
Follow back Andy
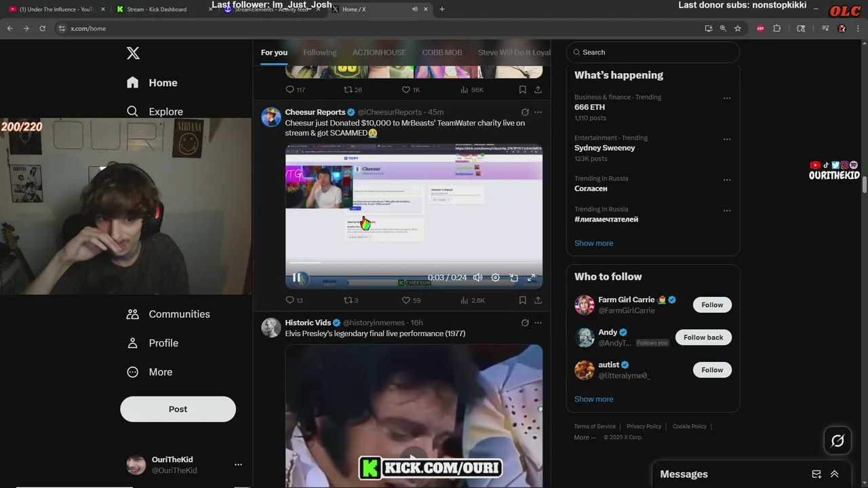tap(703, 338)
